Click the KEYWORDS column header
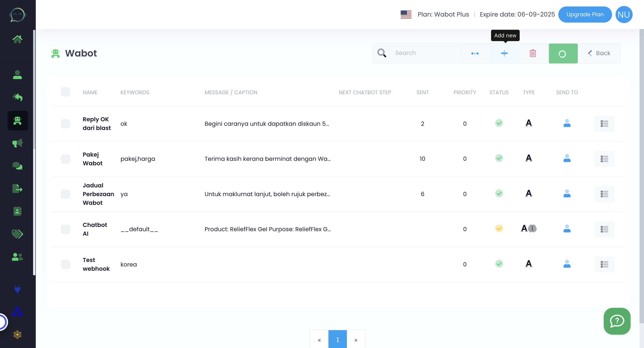This screenshot has height=348, width=644. pyautogui.click(x=135, y=92)
